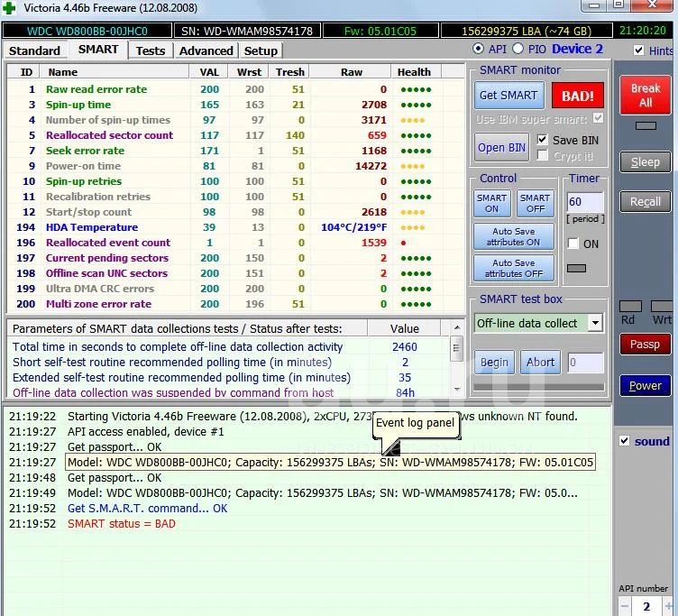Open the Off-line data collect dropdown
Viewport: 678px width, 616px height.
pos(595,323)
